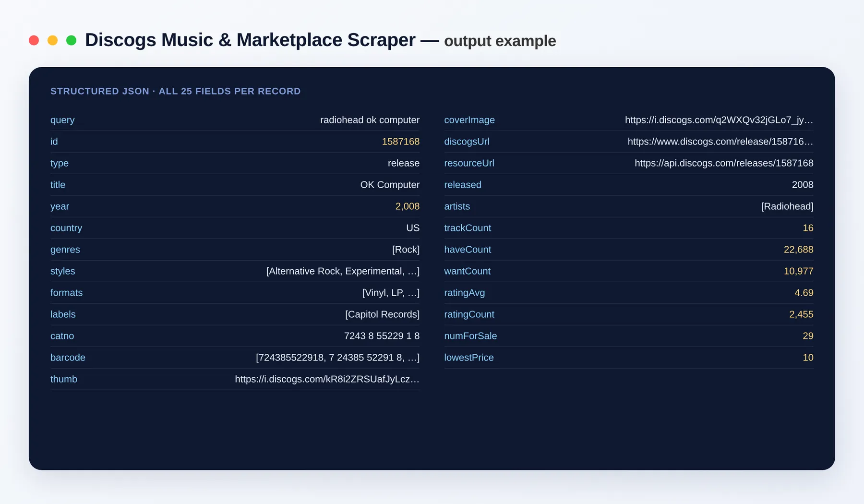Image resolution: width=864 pixels, height=504 pixels.
Task: Open the thumb URL starting with i.discogs.com/kR8i2ZRS
Action: (x=327, y=379)
